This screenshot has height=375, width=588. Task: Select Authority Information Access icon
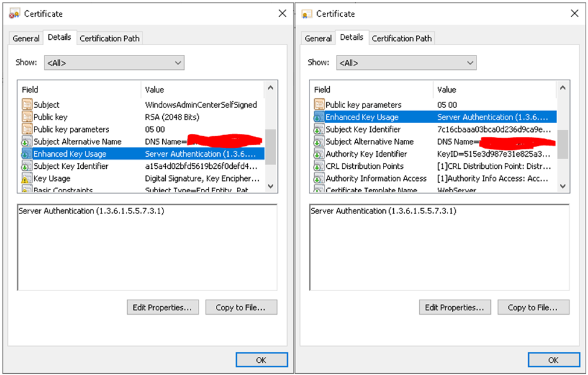point(319,178)
